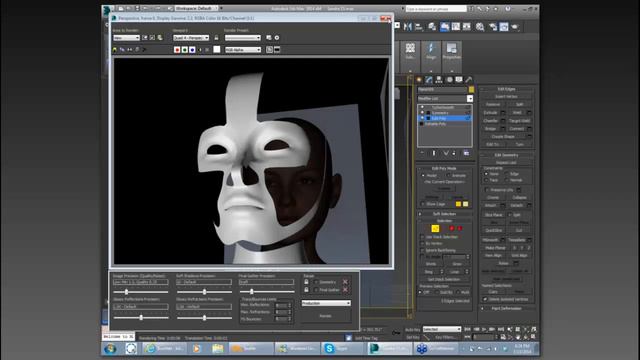Open the Render Preset dropdown
640x360 pixels.
click(x=242, y=38)
